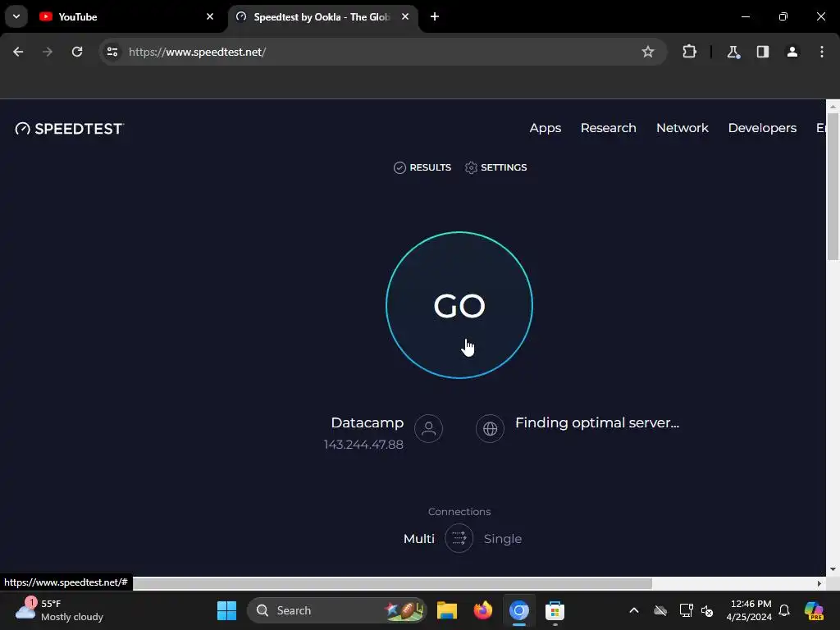Click the vertical page scrollbar thumb
The height and width of the screenshot is (630, 840).
(x=833, y=186)
